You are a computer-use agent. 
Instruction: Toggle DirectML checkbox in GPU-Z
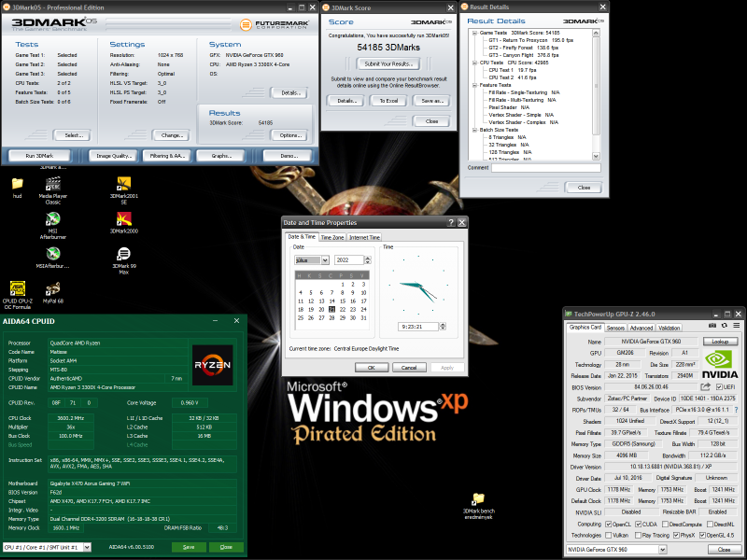coord(710,525)
